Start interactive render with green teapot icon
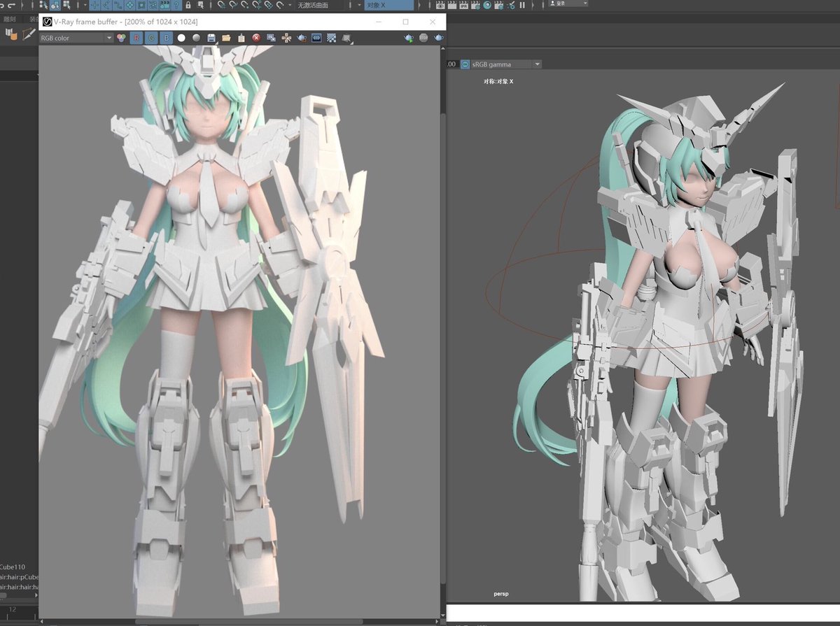 click(x=409, y=38)
